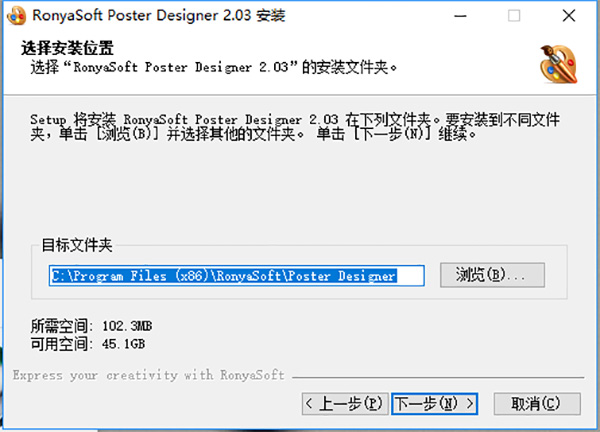Click the paint palette logo in header

pyautogui.click(x=558, y=64)
